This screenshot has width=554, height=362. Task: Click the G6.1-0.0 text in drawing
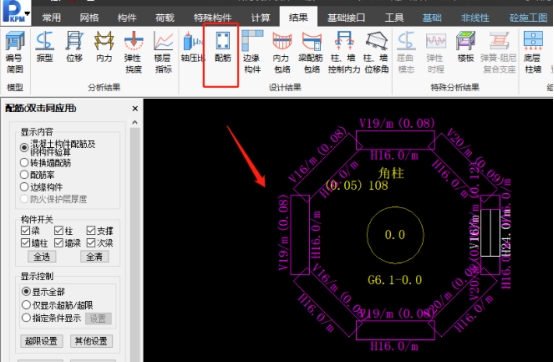(x=395, y=280)
